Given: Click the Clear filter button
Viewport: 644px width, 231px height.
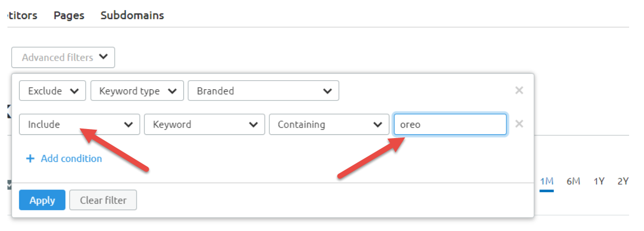Looking at the screenshot, I should pyautogui.click(x=103, y=200).
